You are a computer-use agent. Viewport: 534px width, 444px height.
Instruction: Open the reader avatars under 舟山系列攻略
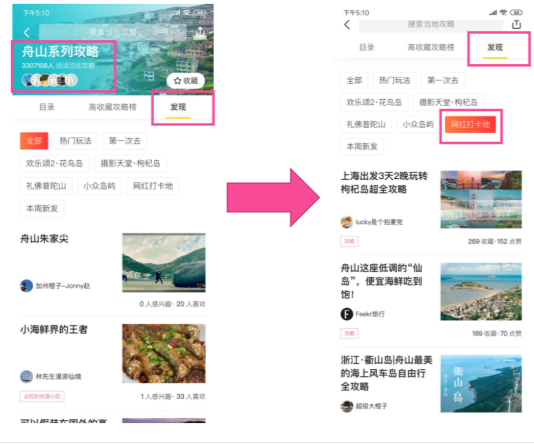click(x=50, y=80)
